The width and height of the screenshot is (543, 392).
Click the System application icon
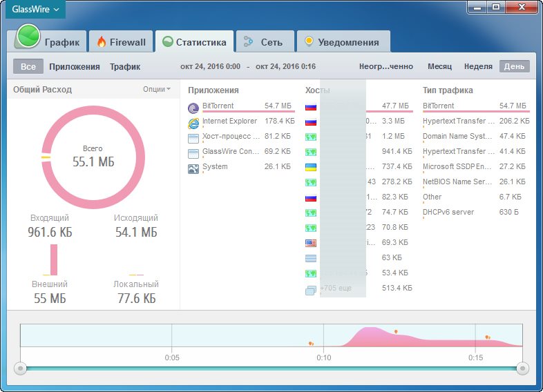click(193, 169)
